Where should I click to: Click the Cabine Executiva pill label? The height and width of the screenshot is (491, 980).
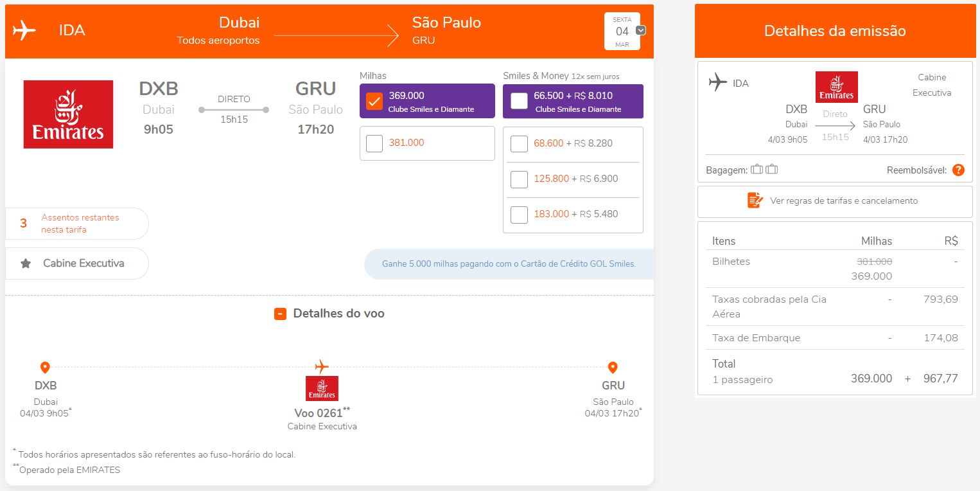tap(83, 263)
